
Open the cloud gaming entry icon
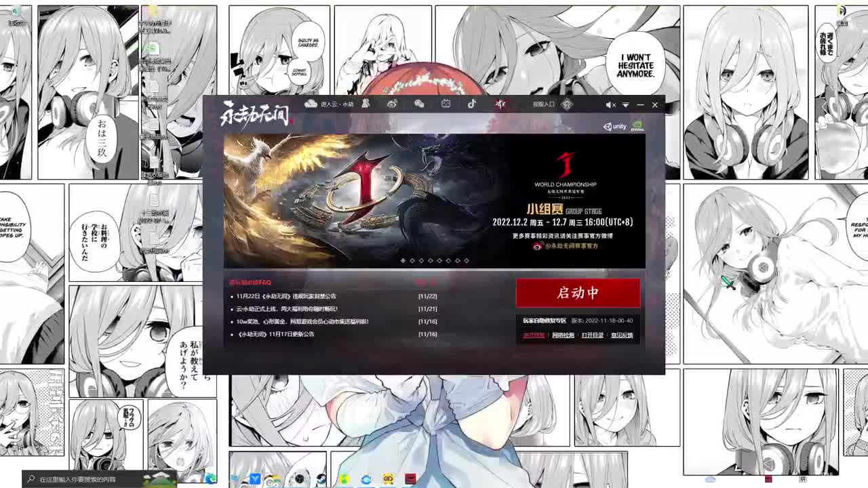click(x=311, y=104)
